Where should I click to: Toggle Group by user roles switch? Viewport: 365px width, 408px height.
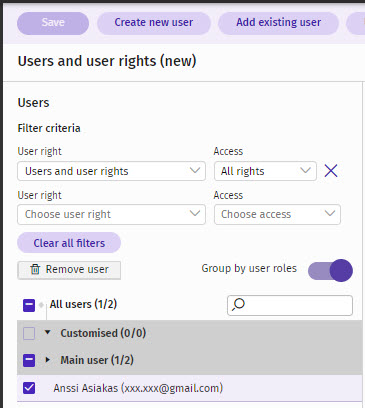(330, 270)
